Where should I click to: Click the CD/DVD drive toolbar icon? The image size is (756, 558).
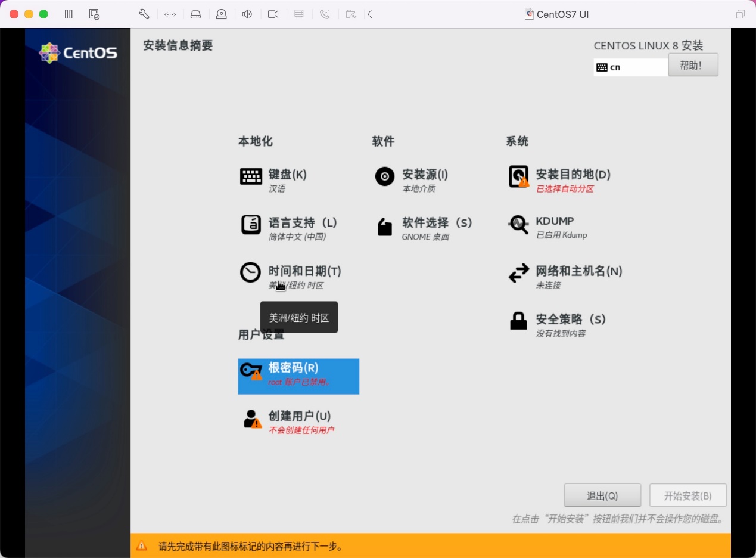pyautogui.click(x=221, y=14)
